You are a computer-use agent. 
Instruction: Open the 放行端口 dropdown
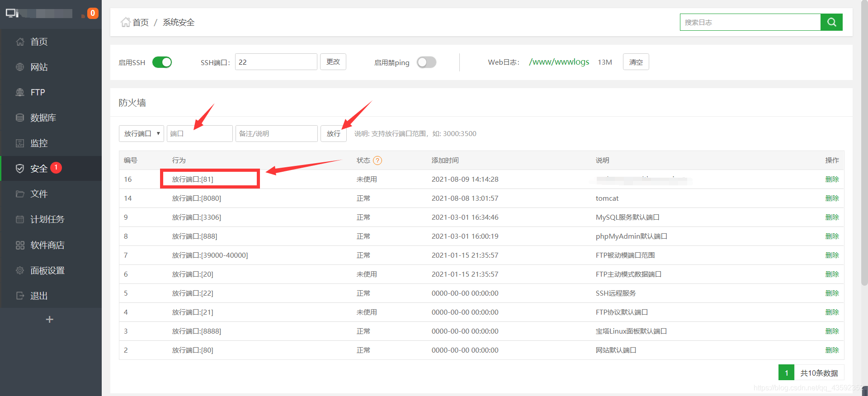click(142, 133)
